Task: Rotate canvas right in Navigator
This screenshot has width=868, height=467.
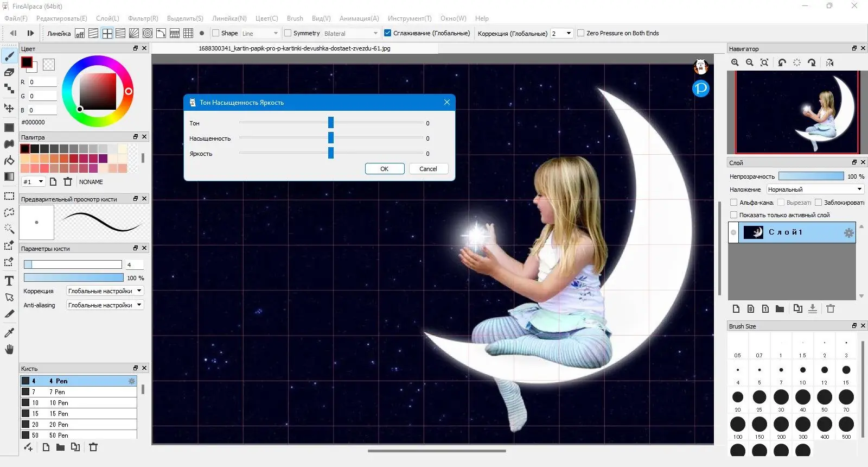Action: click(812, 62)
